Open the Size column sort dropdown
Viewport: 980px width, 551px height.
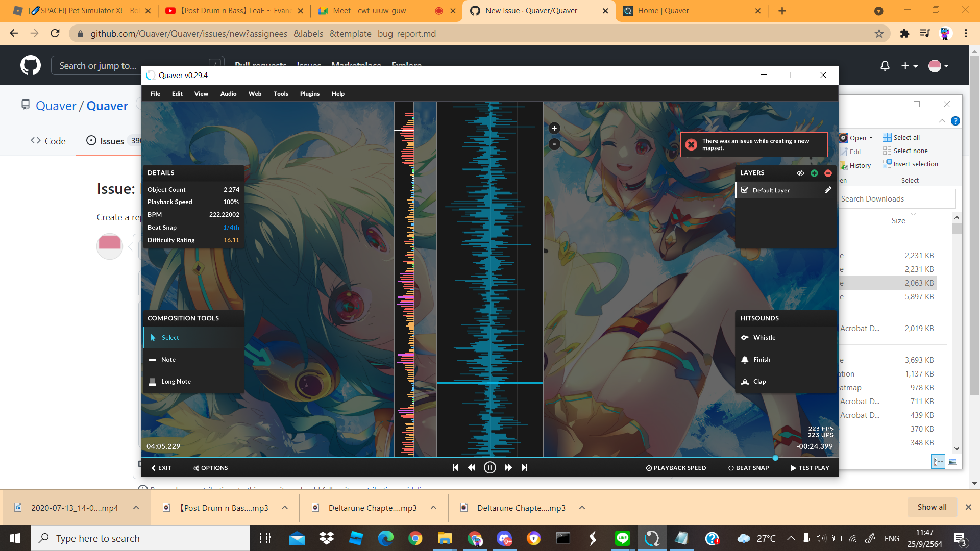pyautogui.click(x=914, y=215)
